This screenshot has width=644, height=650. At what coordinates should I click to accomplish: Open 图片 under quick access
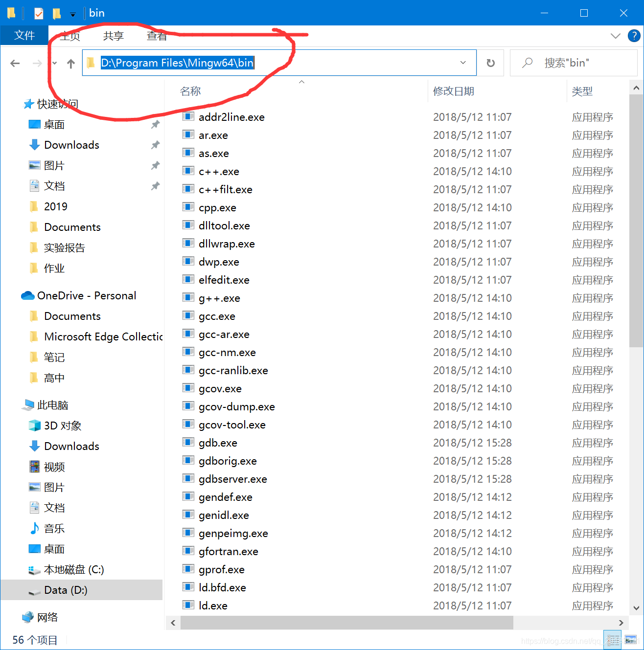(x=54, y=165)
